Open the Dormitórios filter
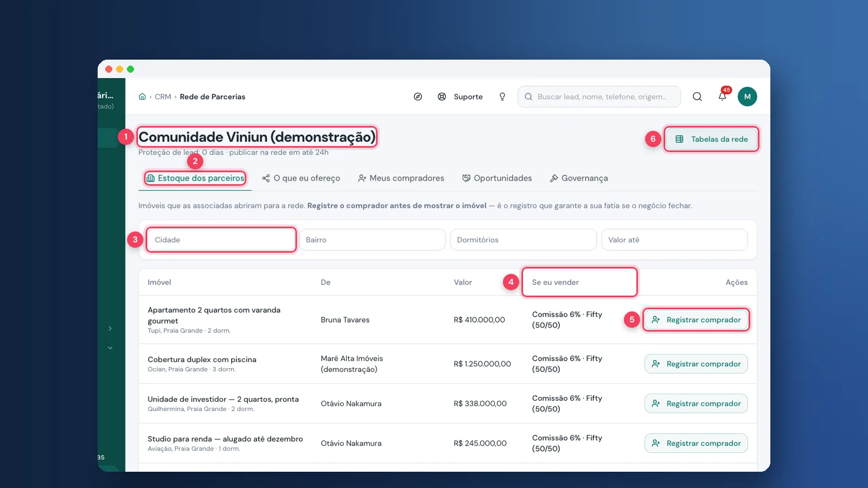 tap(524, 240)
